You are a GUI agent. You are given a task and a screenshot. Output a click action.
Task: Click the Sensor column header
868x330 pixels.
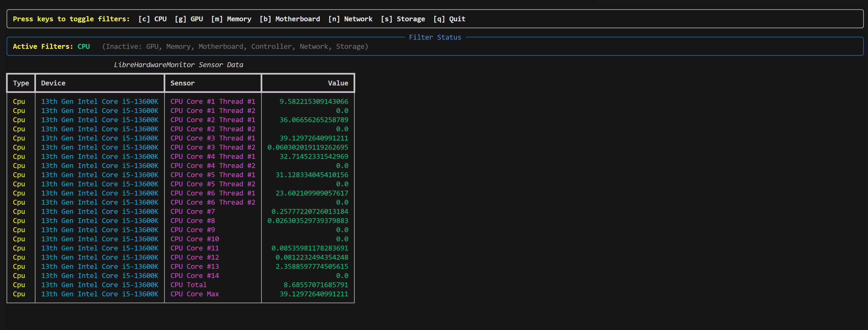point(182,83)
